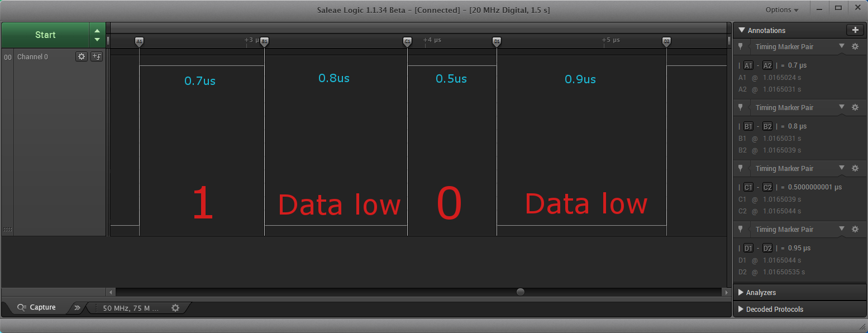Image resolution: width=868 pixels, height=333 pixels.
Task: Click capture settings arrows beside Start
Action: pos(97,35)
